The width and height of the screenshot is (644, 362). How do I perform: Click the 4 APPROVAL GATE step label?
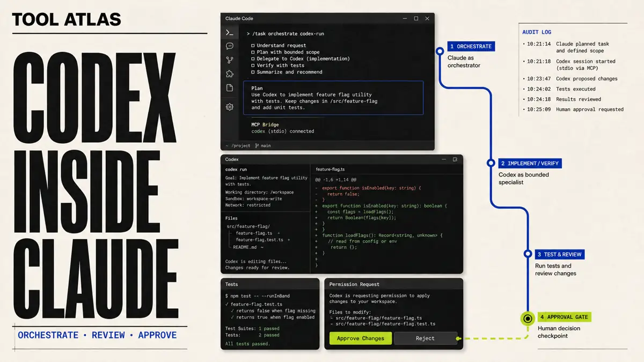click(x=563, y=317)
